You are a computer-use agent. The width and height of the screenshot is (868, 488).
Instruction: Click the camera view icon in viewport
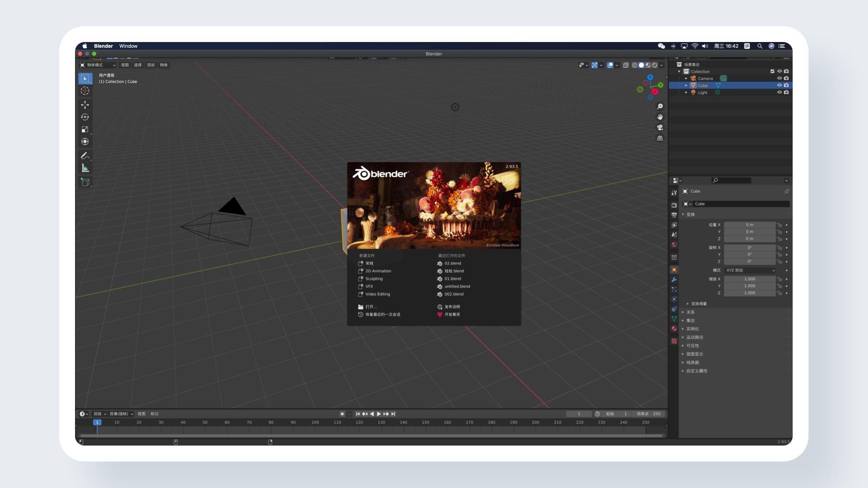660,127
